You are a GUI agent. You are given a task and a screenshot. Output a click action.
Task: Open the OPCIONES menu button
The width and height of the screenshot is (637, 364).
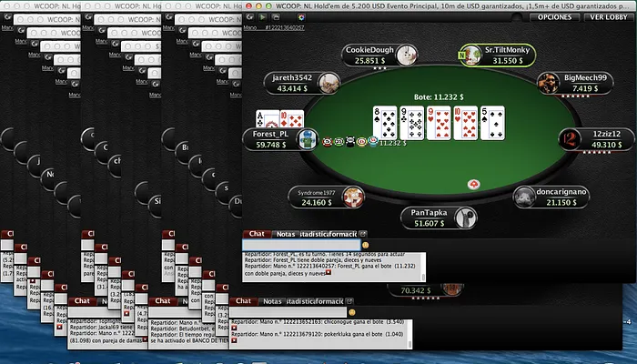click(554, 17)
